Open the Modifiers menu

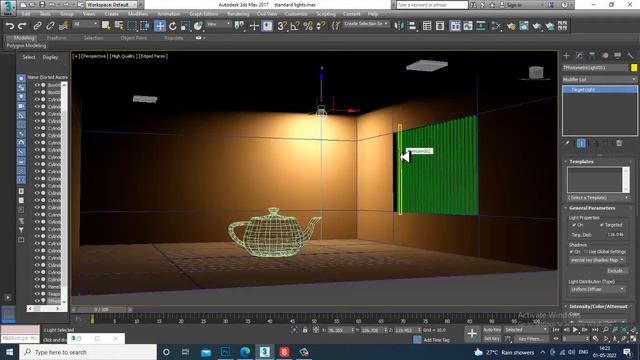click(x=138, y=14)
